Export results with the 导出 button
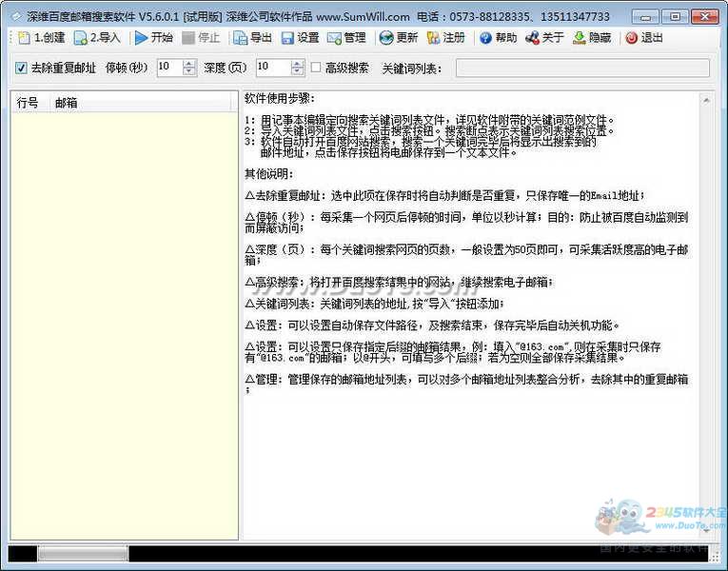This screenshot has height=571, width=728. [252, 38]
